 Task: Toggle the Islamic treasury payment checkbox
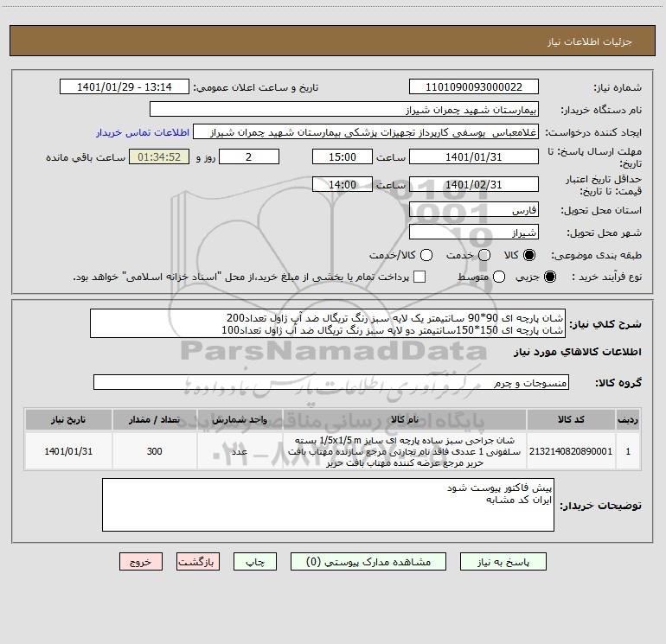pos(419,277)
